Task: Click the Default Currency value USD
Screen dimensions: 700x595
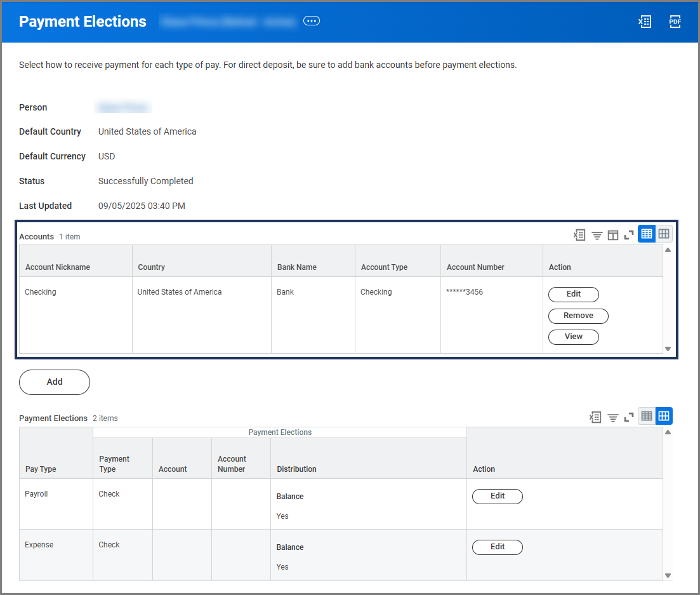Action: tap(107, 156)
